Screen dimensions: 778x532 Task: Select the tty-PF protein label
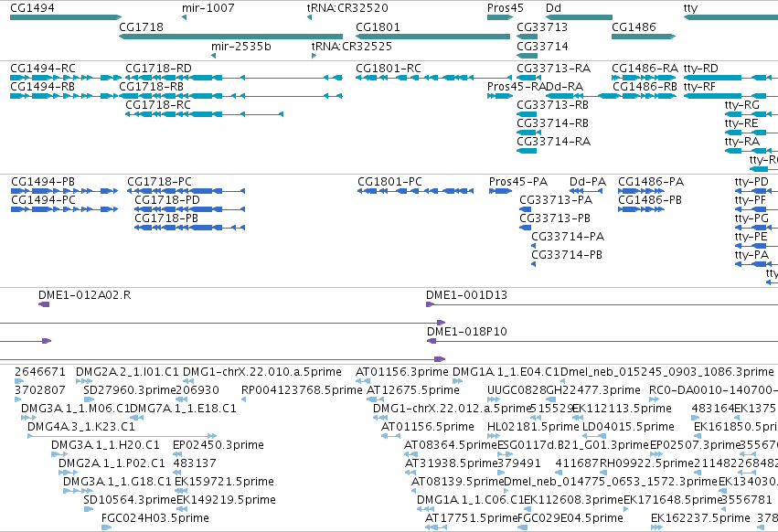[x=751, y=199]
